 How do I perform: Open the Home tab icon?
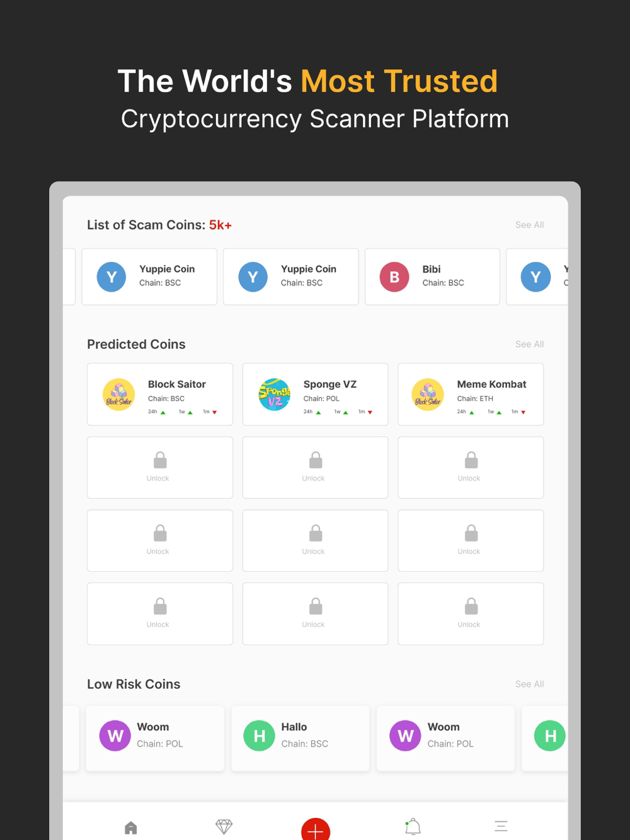(x=131, y=827)
